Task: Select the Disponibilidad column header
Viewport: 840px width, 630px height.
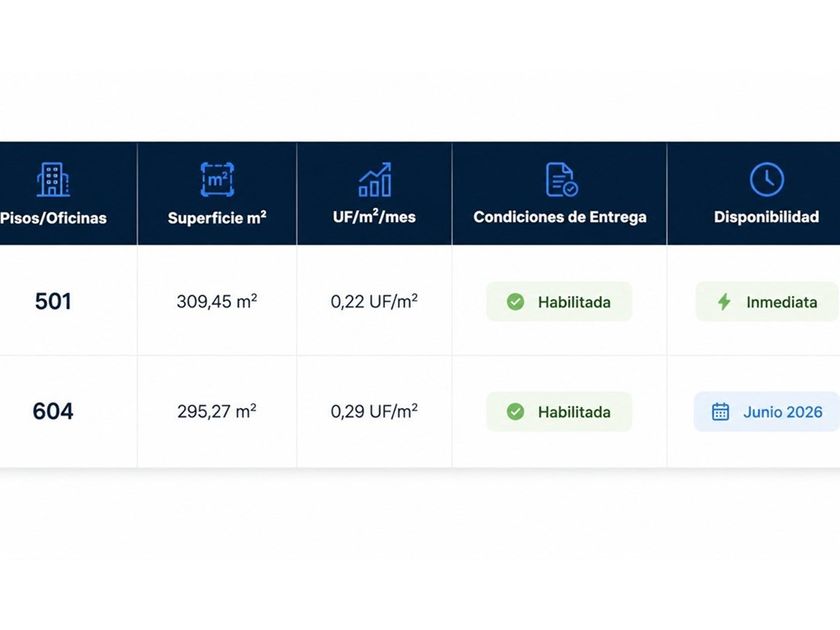Action: pos(766,217)
